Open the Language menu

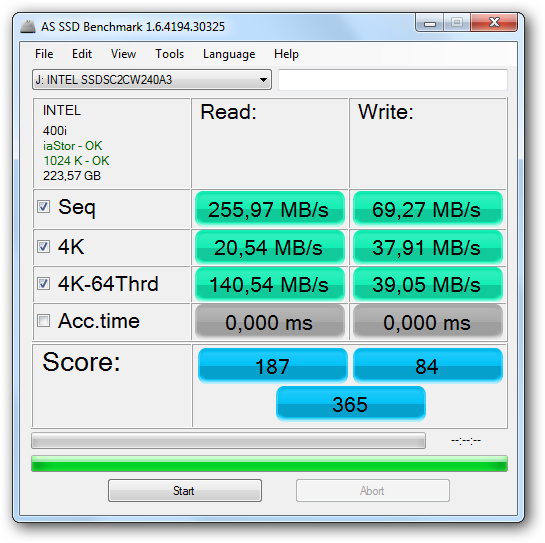(229, 54)
